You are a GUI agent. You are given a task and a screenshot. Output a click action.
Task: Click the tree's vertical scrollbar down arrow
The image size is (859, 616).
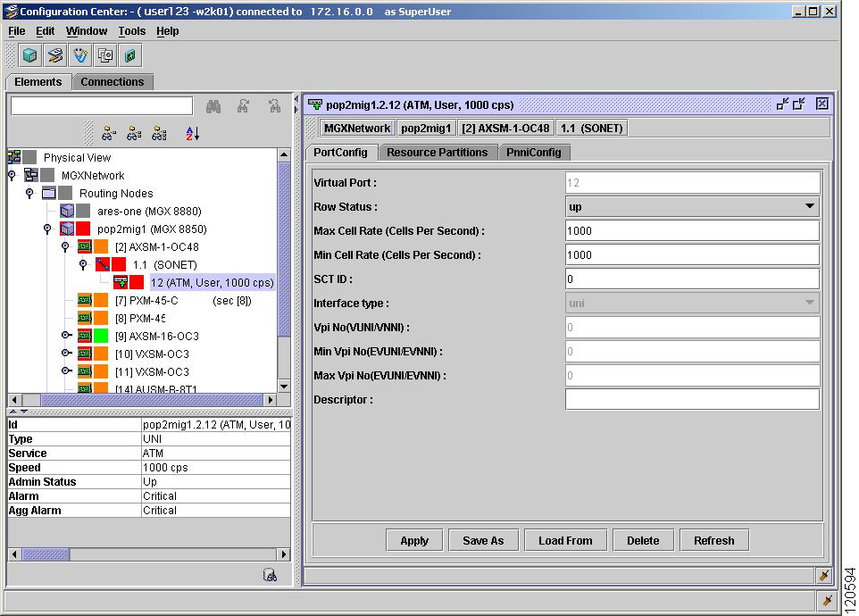pos(284,386)
